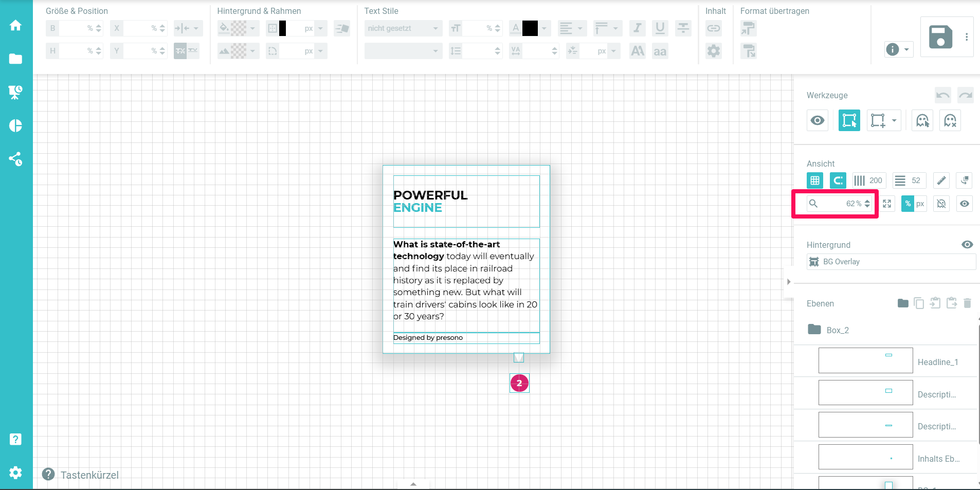Select the Headline_1 layer thumbnail

(865, 361)
